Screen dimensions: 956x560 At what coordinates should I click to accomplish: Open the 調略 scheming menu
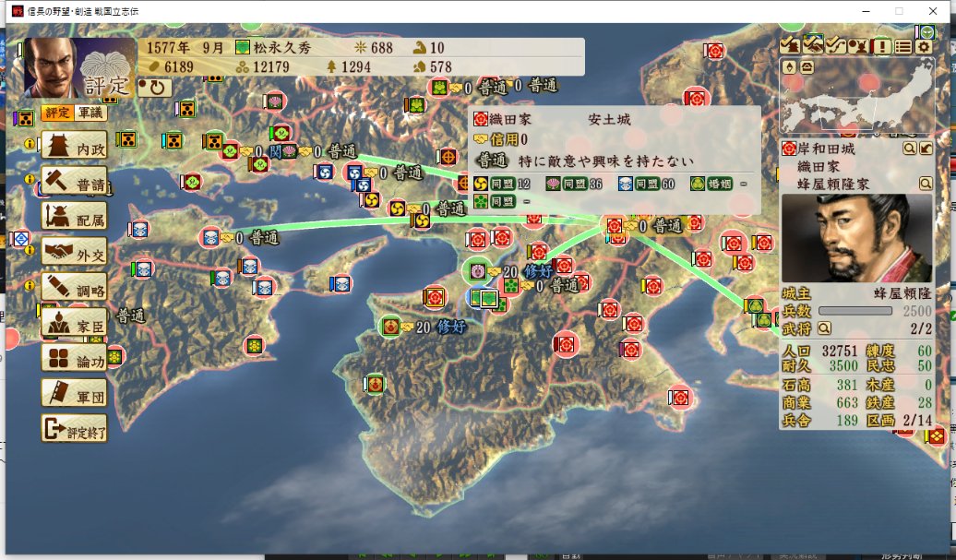click(75, 287)
